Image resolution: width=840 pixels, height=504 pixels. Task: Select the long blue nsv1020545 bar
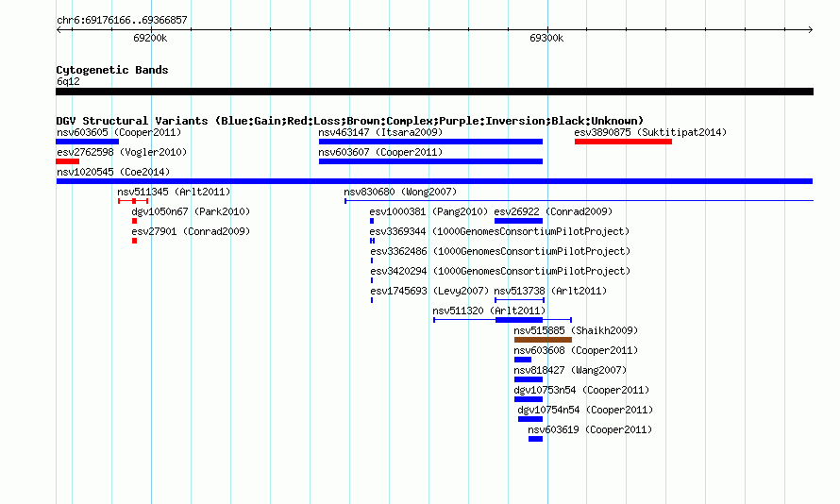click(x=434, y=181)
